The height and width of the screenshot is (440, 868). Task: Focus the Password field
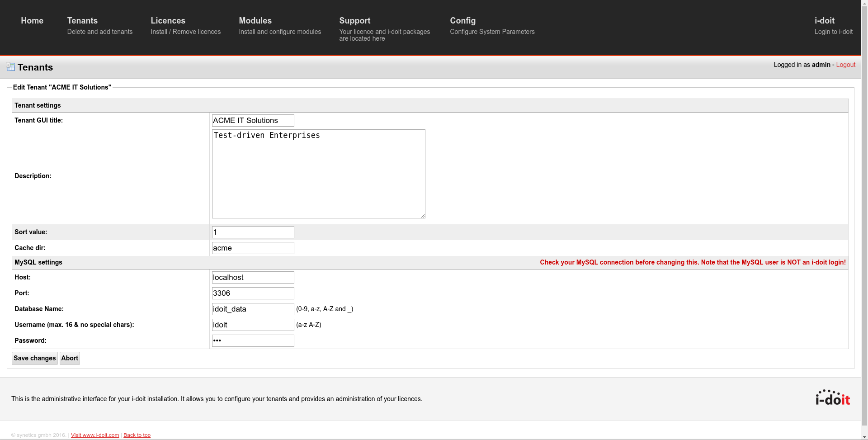(x=253, y=341)
